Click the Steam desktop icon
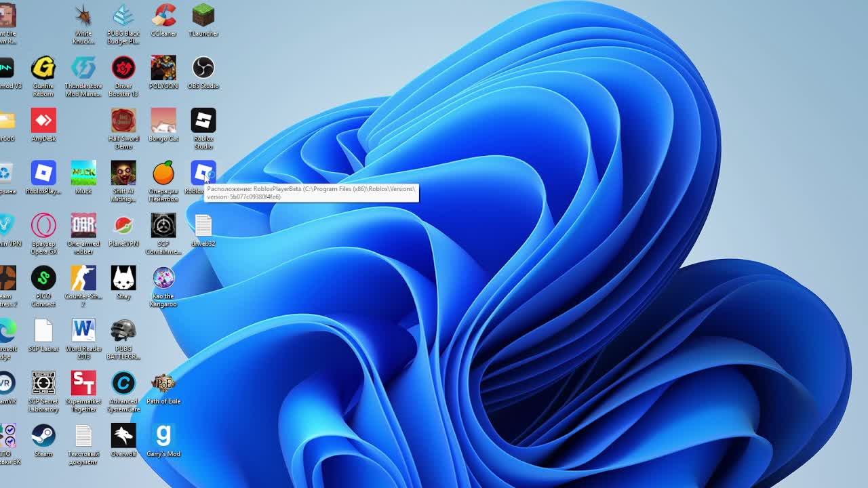The height and width of the screenshot is (488, 868). (43, 441)
